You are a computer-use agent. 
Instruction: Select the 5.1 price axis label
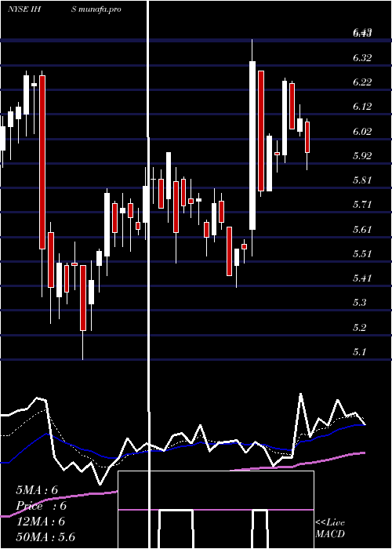(360, 352)
